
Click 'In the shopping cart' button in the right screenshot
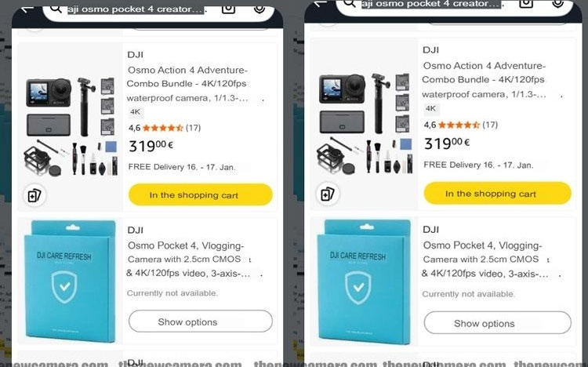click(497, 193)
